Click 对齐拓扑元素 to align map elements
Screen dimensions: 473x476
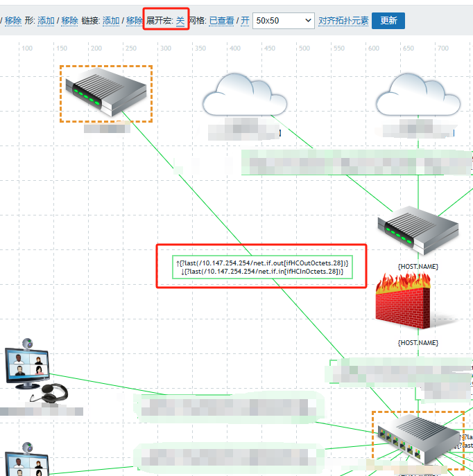(x=343, y=21)
